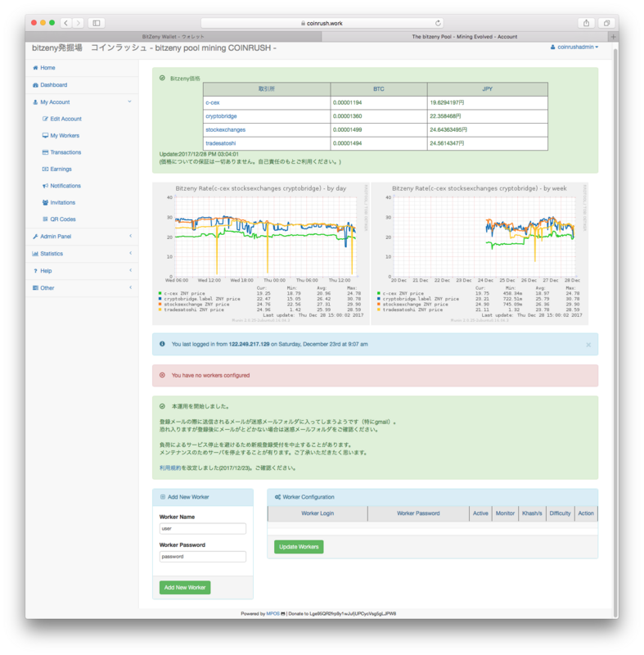
Task: Reload the page with the refresh icon
Action: click(x=438, y=23)
